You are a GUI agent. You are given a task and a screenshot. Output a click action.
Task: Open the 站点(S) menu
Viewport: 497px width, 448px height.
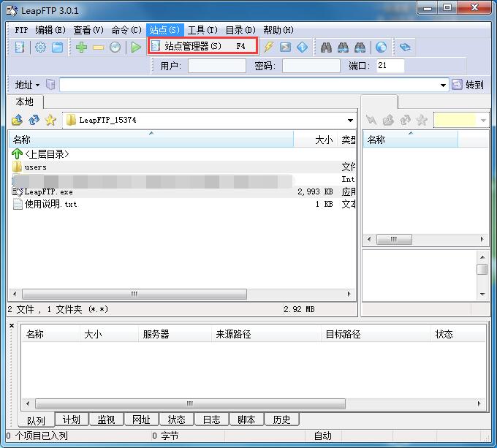(x=165, y=30)
